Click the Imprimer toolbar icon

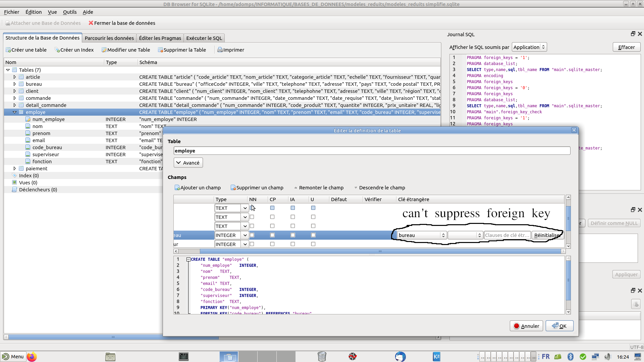[231, 50]
